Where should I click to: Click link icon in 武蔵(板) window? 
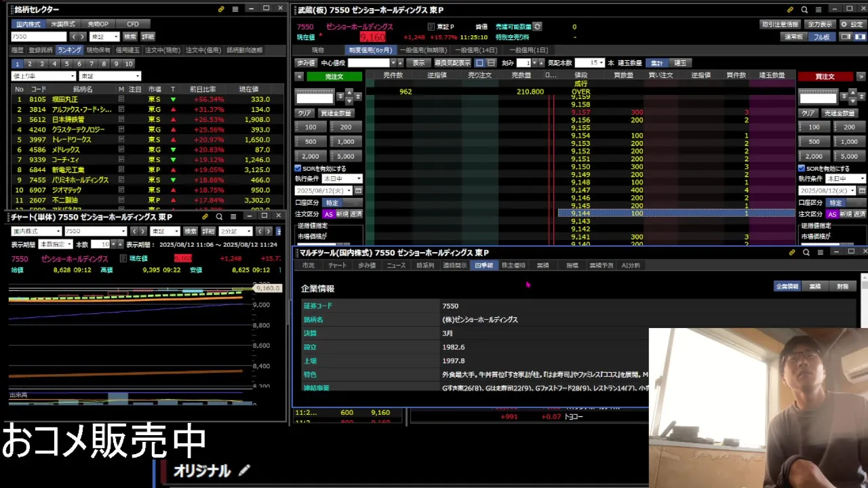(x=790, y=9)
